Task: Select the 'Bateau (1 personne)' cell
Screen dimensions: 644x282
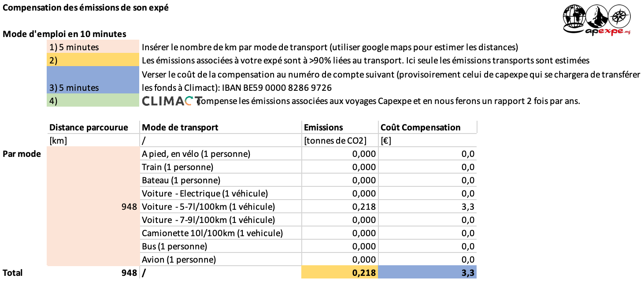Action: pyautogui.click(x=220, y=180)
